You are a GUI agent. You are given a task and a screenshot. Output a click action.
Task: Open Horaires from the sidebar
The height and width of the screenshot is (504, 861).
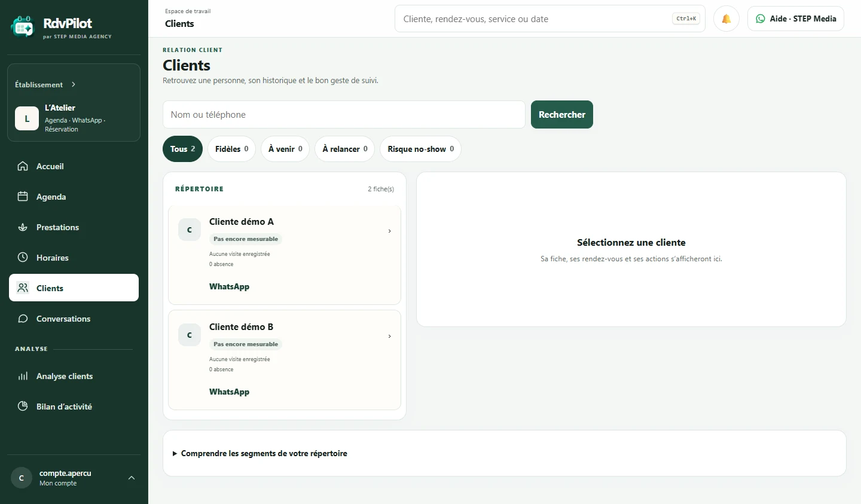tap(74, 258)
